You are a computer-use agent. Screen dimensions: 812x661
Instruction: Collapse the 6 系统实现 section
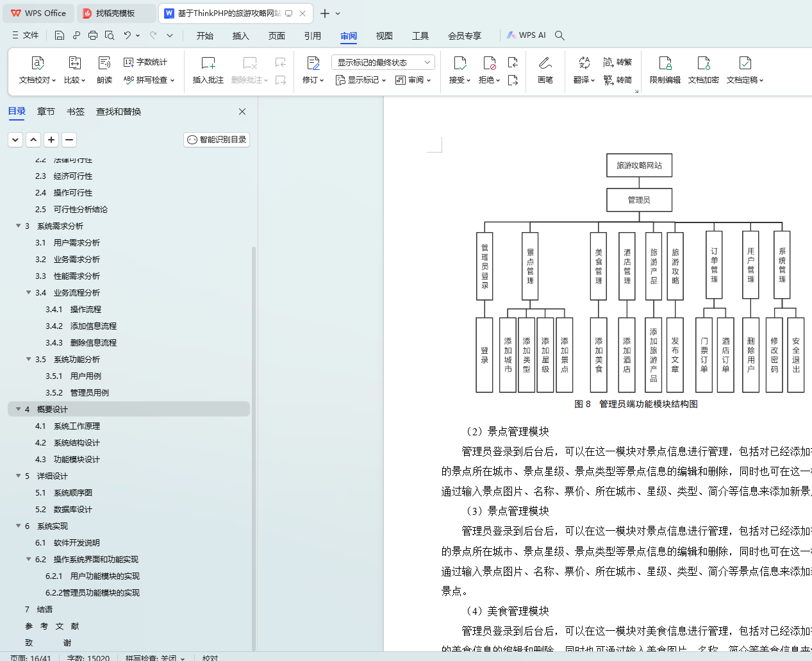click(18, 526)
